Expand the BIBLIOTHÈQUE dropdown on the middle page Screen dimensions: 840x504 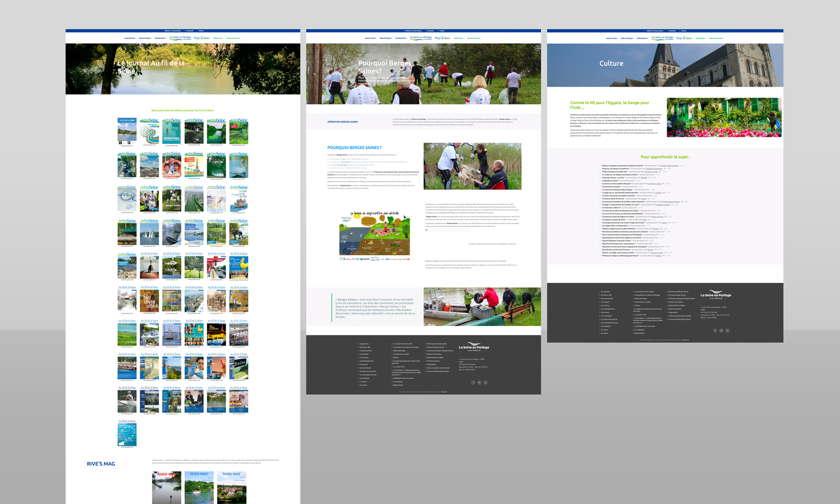click(386, 38)
